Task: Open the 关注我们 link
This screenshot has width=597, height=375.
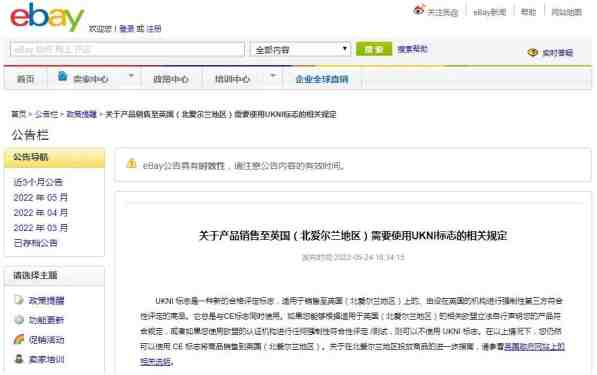Action: pyautogui.click(x=442, y=13)
